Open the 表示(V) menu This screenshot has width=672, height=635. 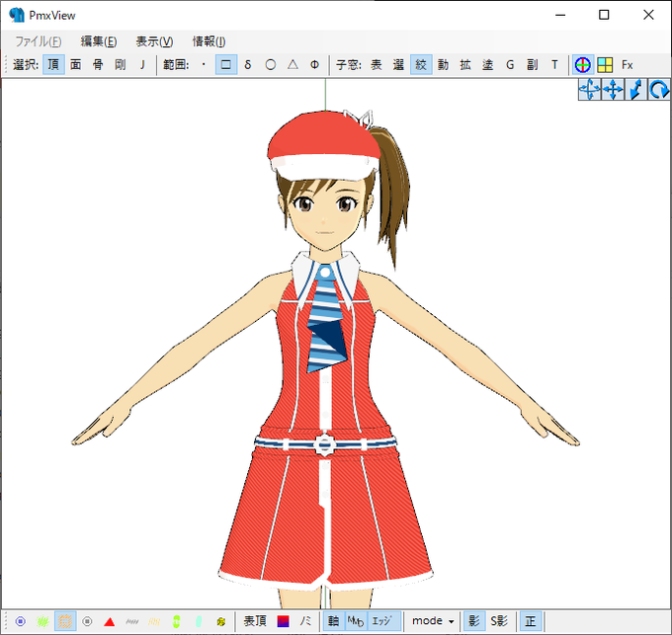point(154,41)
